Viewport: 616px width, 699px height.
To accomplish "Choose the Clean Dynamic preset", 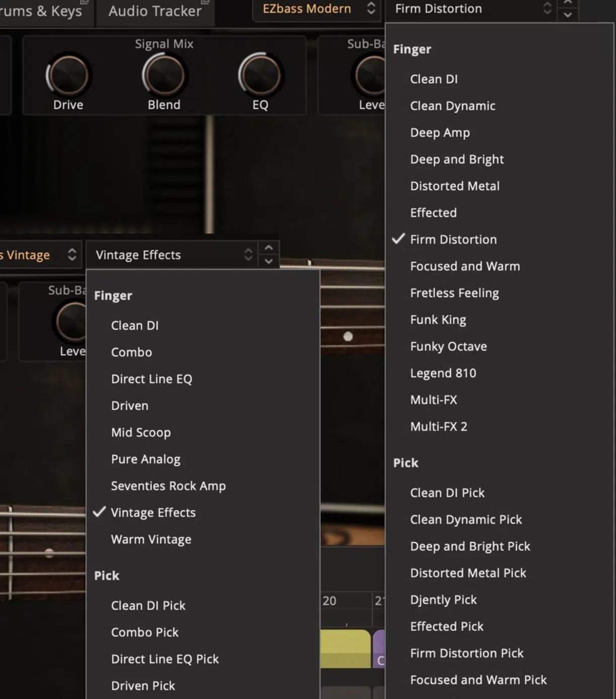I will pyautogui.click(x=500, y=106).
